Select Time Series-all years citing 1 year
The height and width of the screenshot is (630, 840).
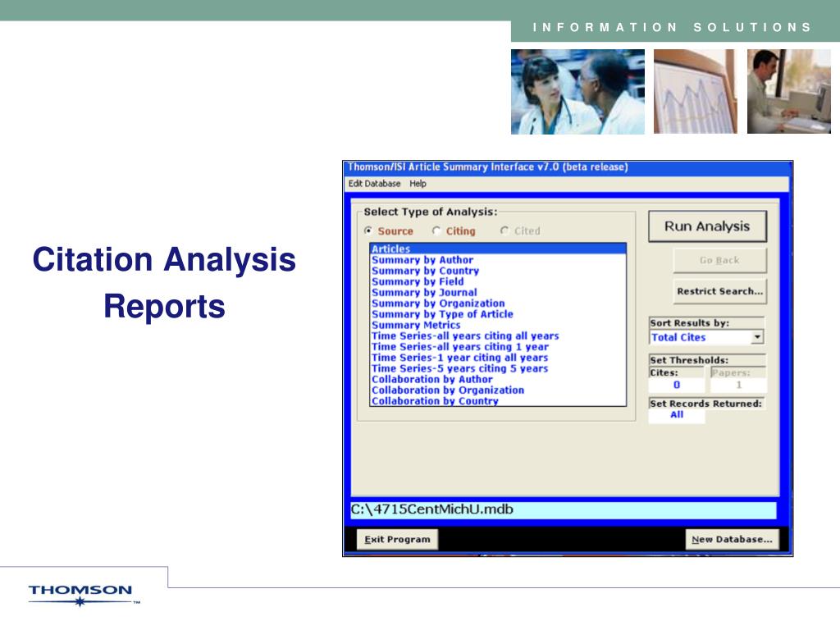[498, 347]
